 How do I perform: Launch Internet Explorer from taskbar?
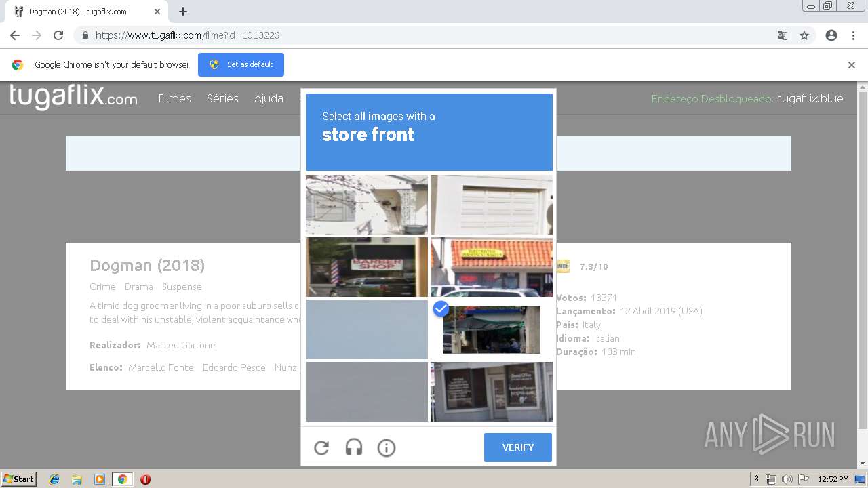(54, 479)
